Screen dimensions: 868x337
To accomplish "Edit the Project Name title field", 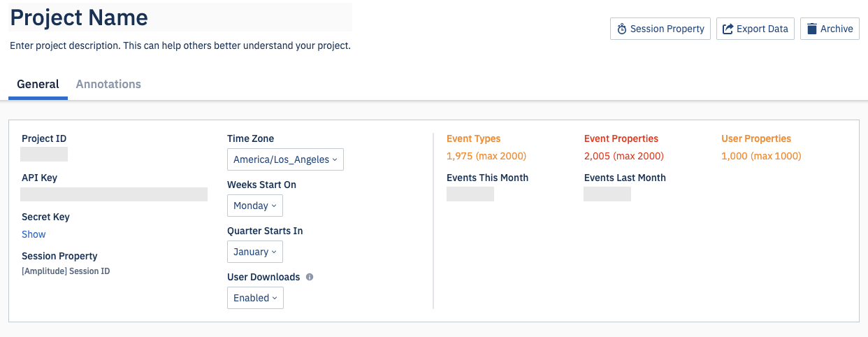I will (180, 17).
